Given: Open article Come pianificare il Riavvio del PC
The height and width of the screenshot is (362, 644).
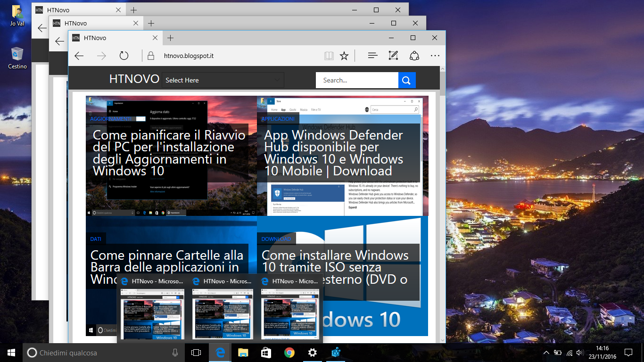Looking at the screenshot, I should pos(169,153).
